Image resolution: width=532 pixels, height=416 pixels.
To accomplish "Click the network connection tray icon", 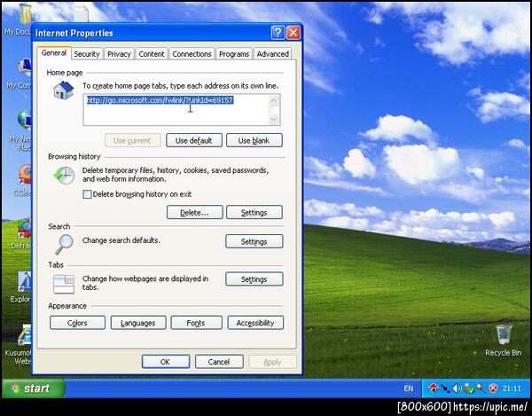I will 445,389.
